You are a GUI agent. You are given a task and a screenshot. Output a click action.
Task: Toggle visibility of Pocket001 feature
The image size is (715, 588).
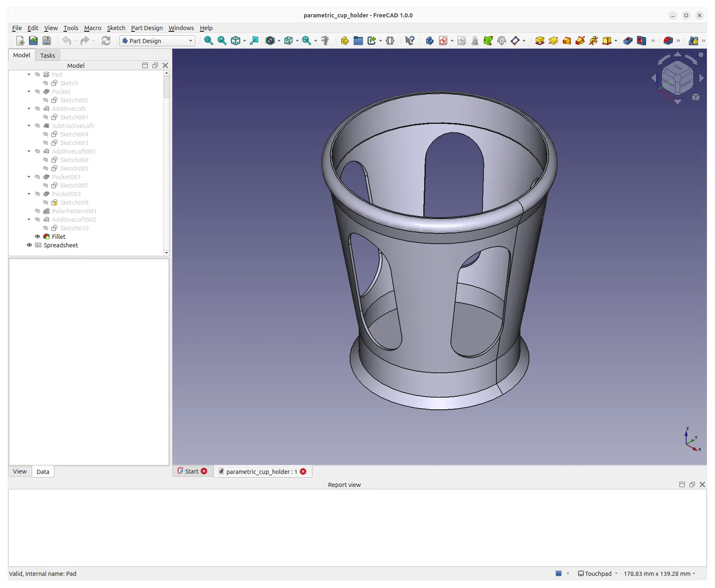38,177
